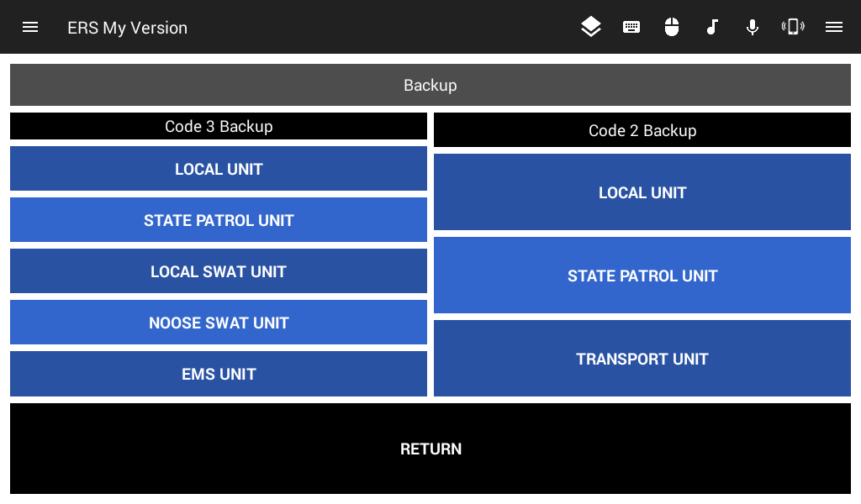Request Code 2 Local Unit backup
This screenshot has height=504, width=861.
click(642, 192)
